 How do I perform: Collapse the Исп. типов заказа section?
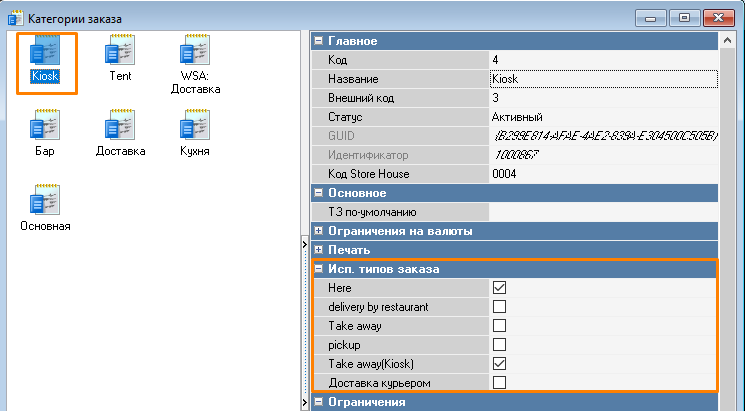(319, 269)
